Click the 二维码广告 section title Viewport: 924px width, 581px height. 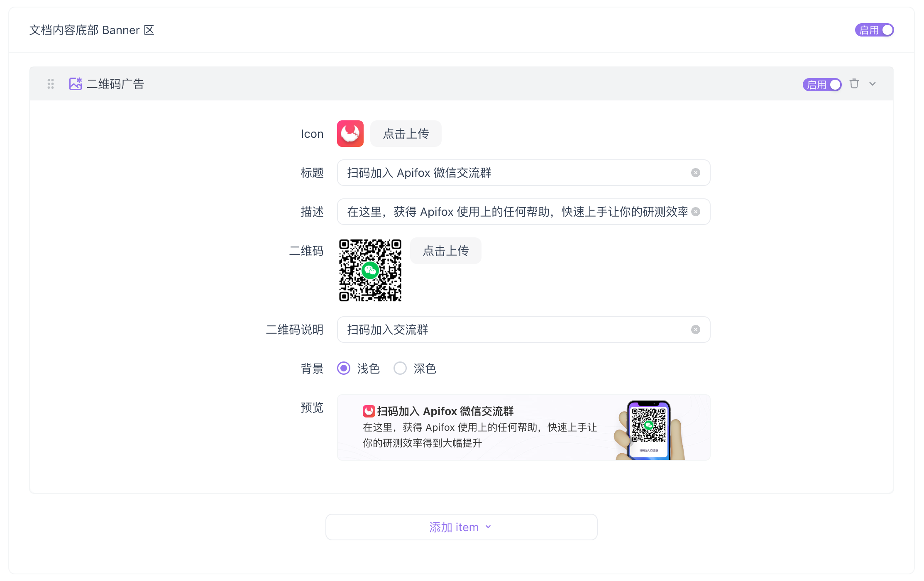coord(116,83)
